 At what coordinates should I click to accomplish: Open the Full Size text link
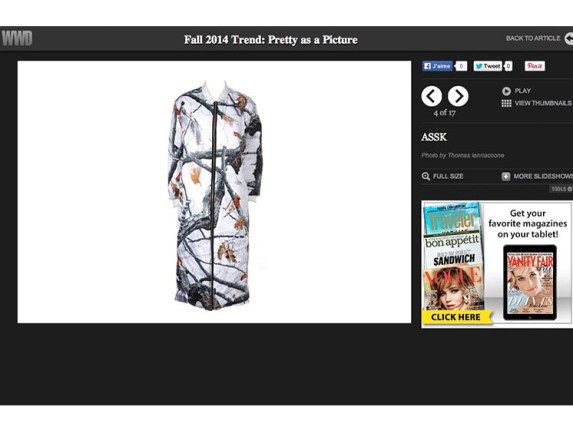click(x=448, y=176)
